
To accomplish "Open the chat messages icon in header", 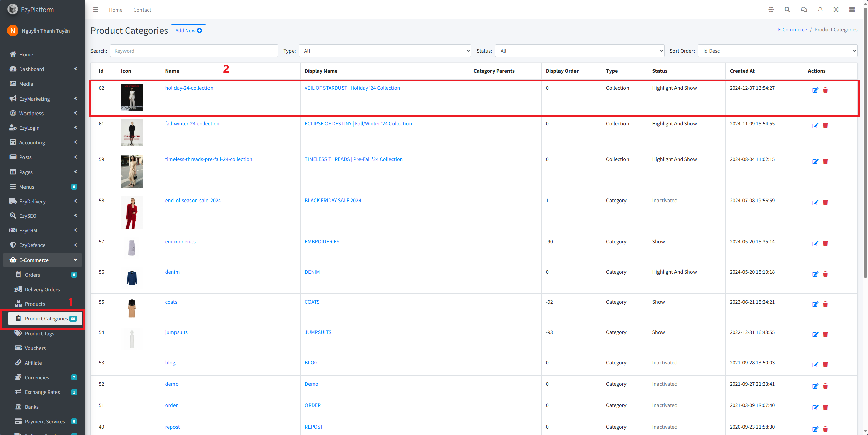I will [x=804, y=10].
